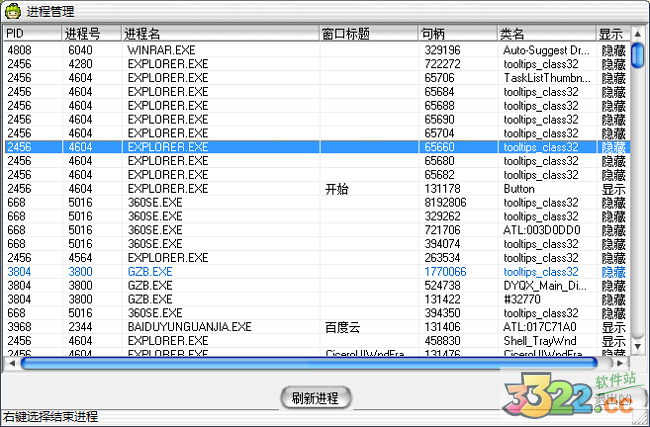Click handle 329196 cell
The image size is (650, 427).
(442, 50)
